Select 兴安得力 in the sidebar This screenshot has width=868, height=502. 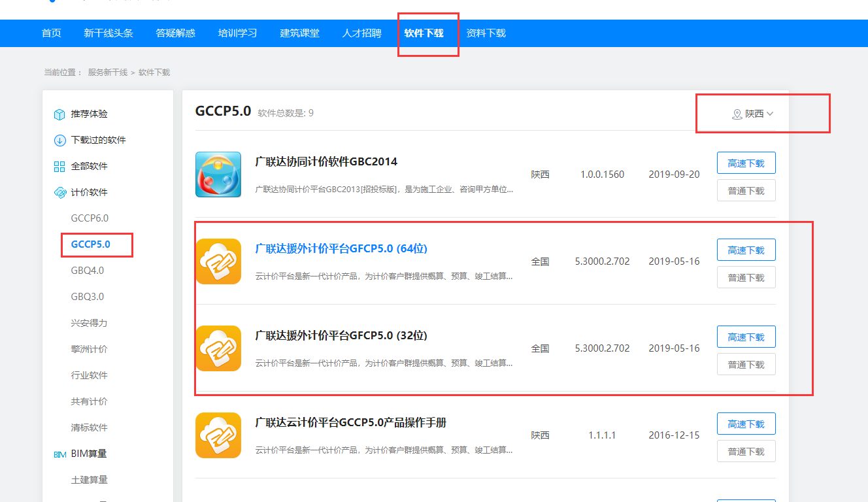pos(90,323)
